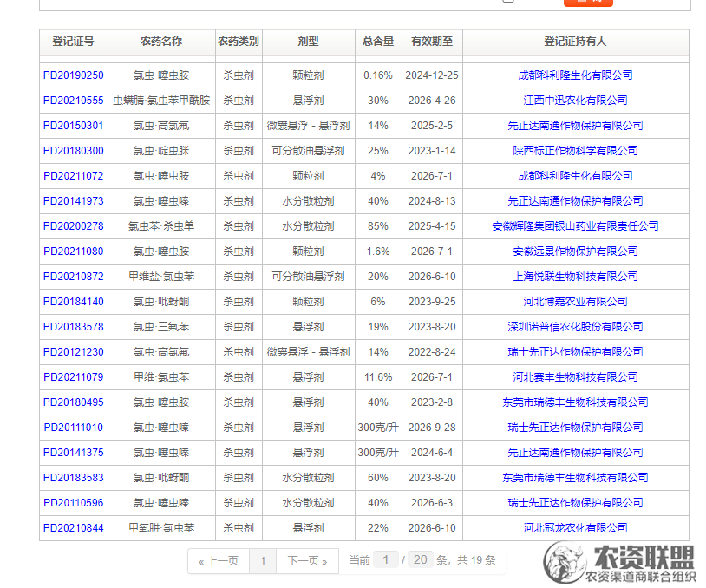706x588 pixels.
Task: Click pesticide name 甲维盐·氯虫苯
Action: [161, 277]
